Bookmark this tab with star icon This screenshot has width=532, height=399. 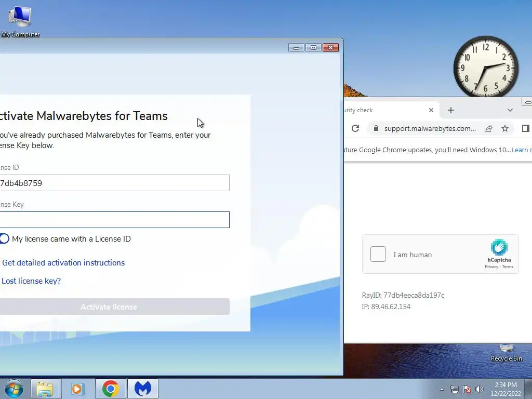(505, 128)
